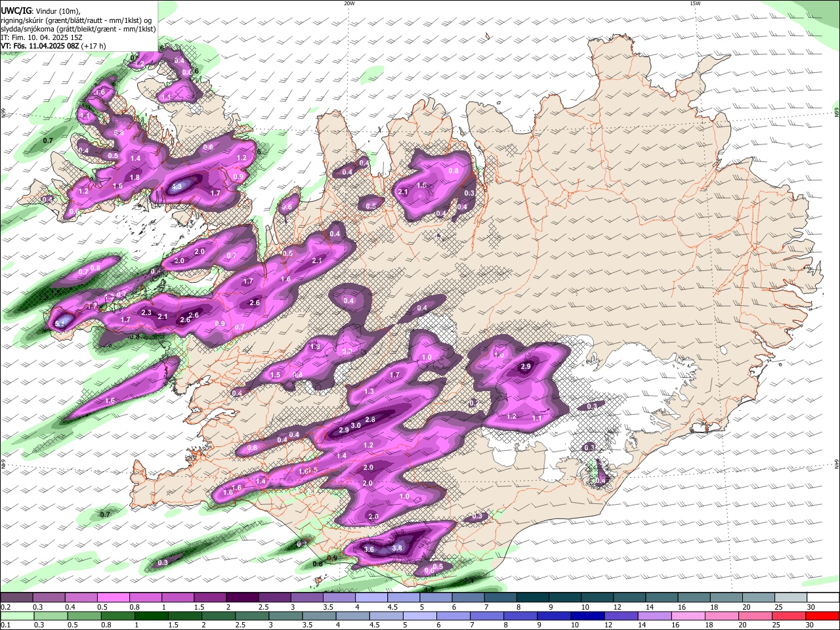840x630 pixels.
Task: Click the '3.0' precipitation value on the map
Action: pyautogui.click(x=356, y=426)
